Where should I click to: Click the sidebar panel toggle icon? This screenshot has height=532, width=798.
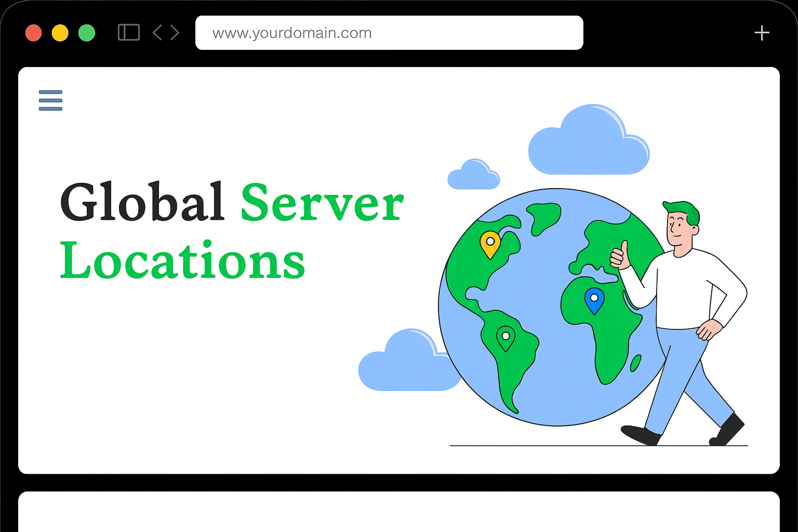(x=128, y=32)
